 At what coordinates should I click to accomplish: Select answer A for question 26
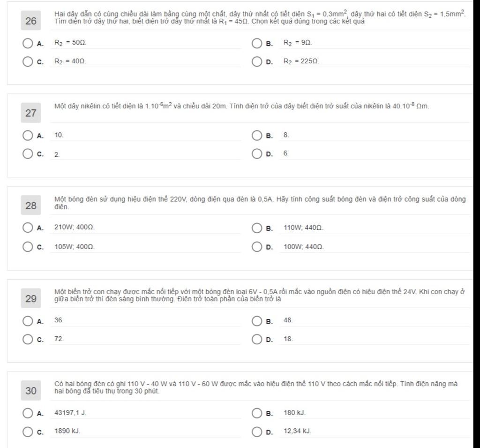tap(28, 44)
